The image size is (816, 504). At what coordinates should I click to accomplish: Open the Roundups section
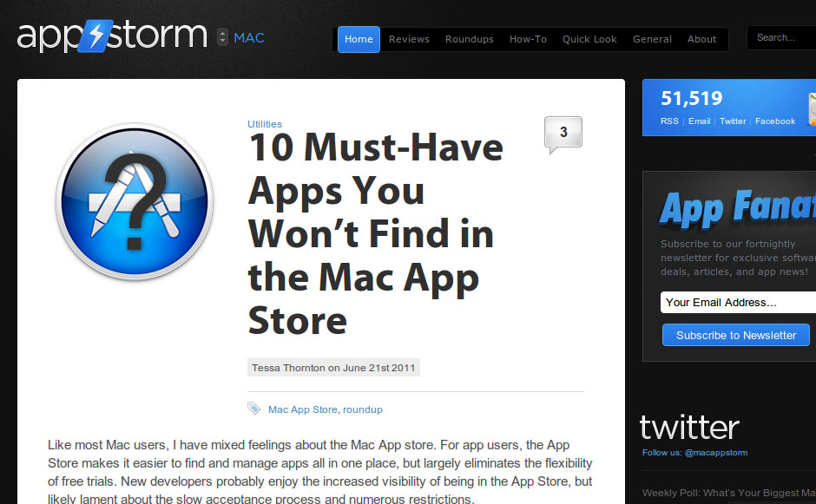pos(470,39)
